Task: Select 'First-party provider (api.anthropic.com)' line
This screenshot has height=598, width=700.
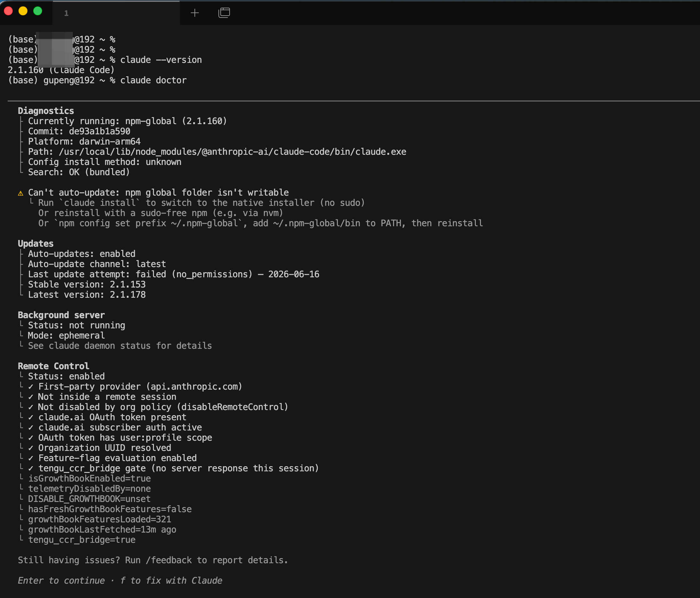Action: pyautogui.click(x=135, y=387)
